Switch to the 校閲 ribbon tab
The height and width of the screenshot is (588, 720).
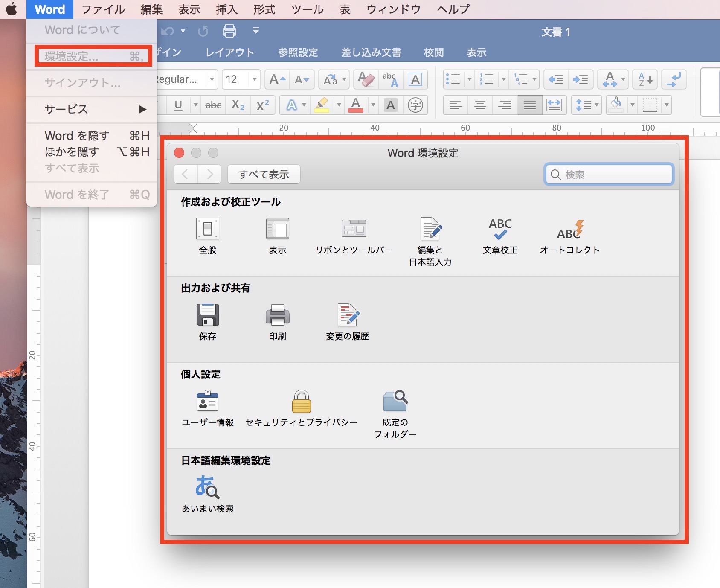434,52
